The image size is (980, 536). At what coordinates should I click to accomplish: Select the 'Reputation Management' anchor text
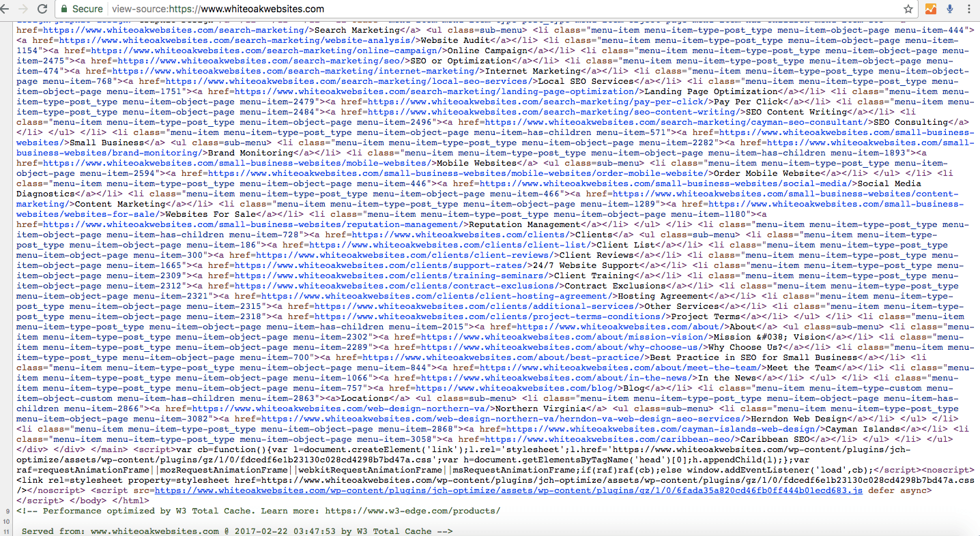coord(525,224)
